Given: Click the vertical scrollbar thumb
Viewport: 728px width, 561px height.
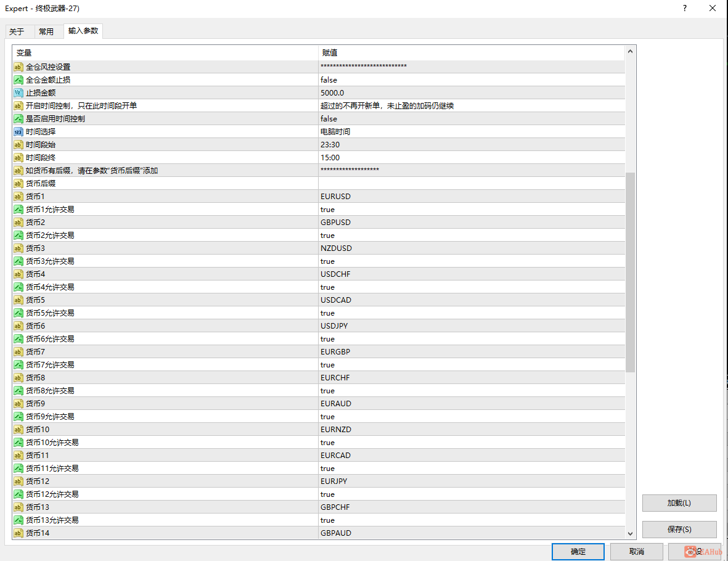Looking at the screenshot, I should 630,272.
